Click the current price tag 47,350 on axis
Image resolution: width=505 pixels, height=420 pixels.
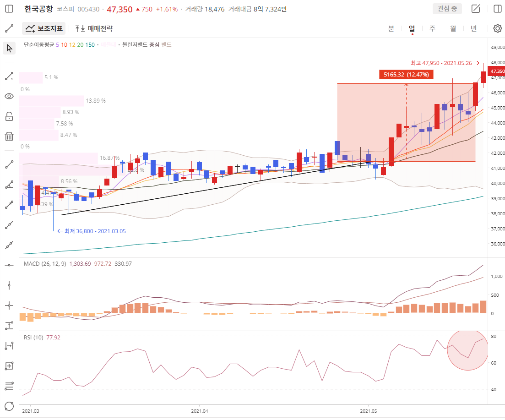(497, 71)
